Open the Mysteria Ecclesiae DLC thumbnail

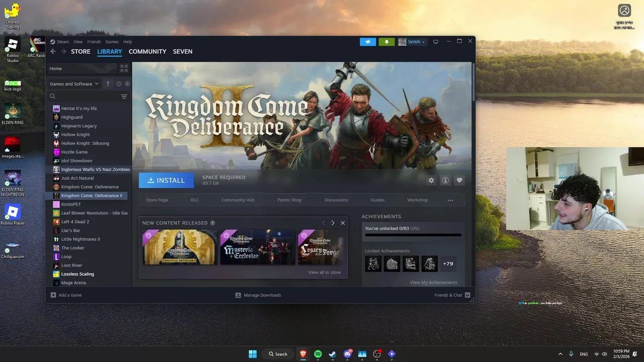[258, 247]
